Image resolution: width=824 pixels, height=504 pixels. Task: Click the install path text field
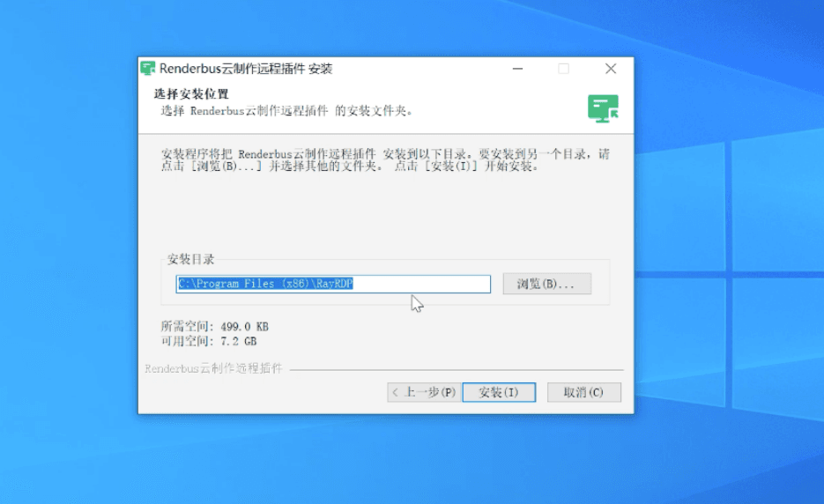333,284
